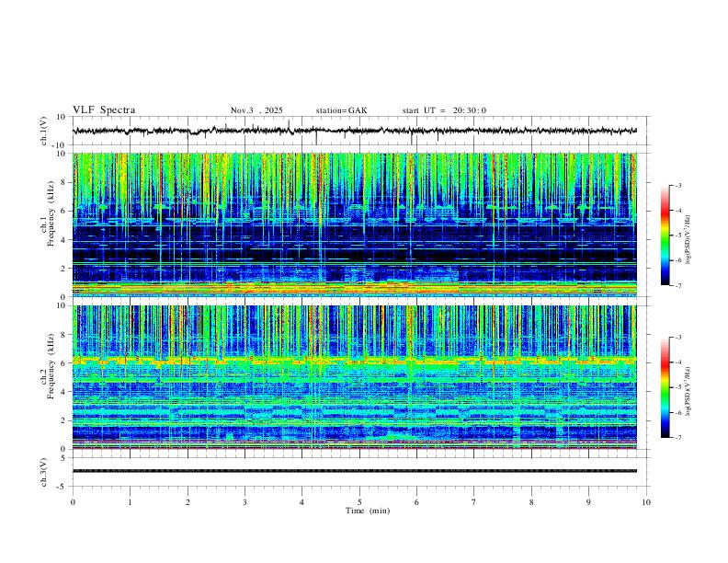Image resolution: width=728 pixels, height=563 pixels.
Task: Click the ch.1 spectrogram panel
Action: click(355, 224)
